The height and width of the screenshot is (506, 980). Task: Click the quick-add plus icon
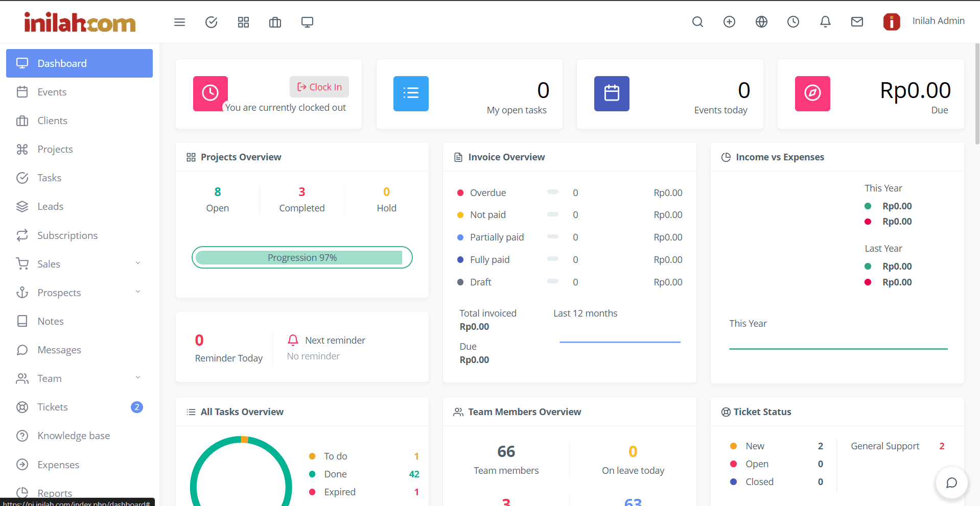coord(729,22)
